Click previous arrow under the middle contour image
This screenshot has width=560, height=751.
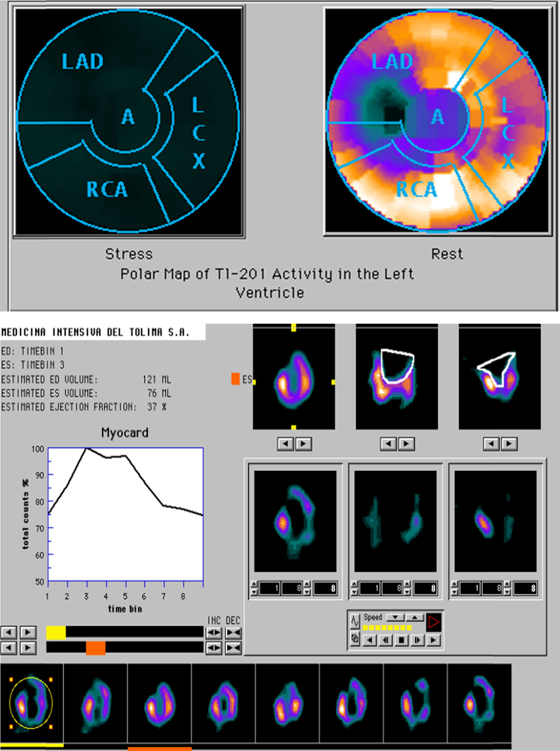click(388, 444)
